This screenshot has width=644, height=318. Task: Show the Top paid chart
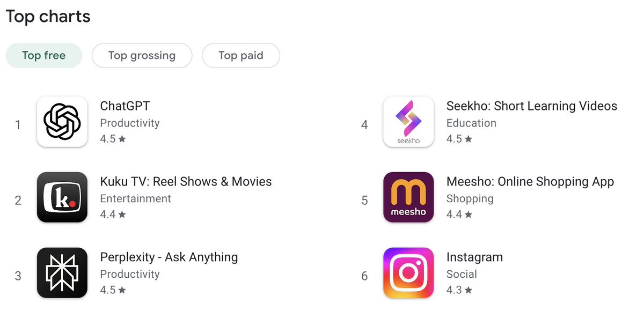coord(241,55)
